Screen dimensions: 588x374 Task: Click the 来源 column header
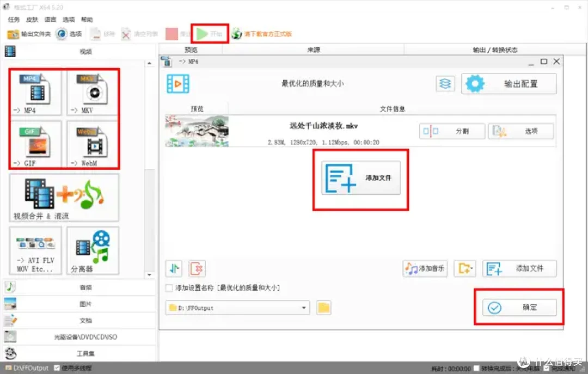[314, 50]
